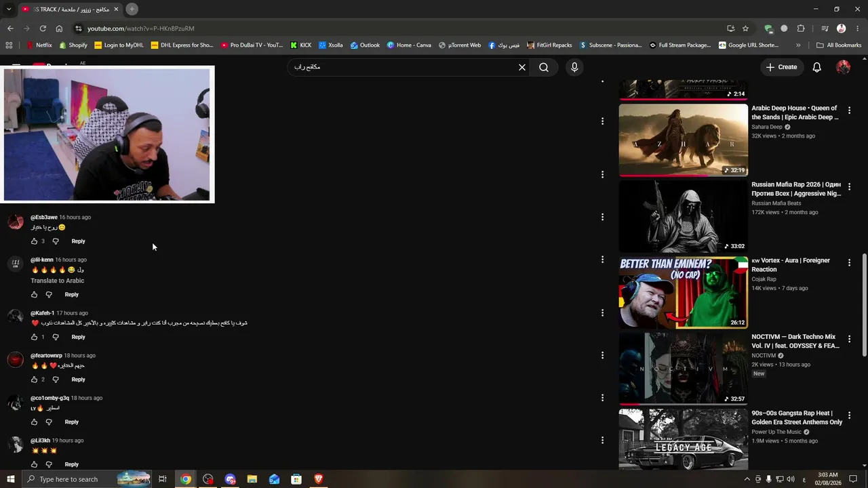Open Chrome tab search dropdown
Screen dimensions: 868x488
[9, 9]
